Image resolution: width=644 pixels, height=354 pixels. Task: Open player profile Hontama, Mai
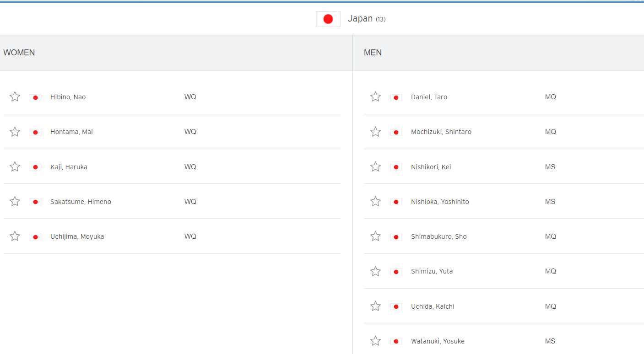pyautogui.click(x=71, y=132)
